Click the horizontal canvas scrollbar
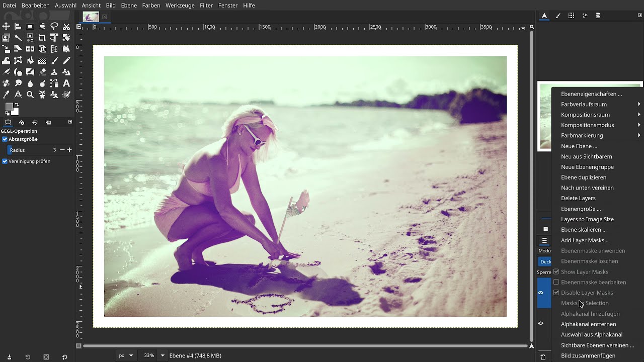 pyautogui.click(x=305, y=346)
